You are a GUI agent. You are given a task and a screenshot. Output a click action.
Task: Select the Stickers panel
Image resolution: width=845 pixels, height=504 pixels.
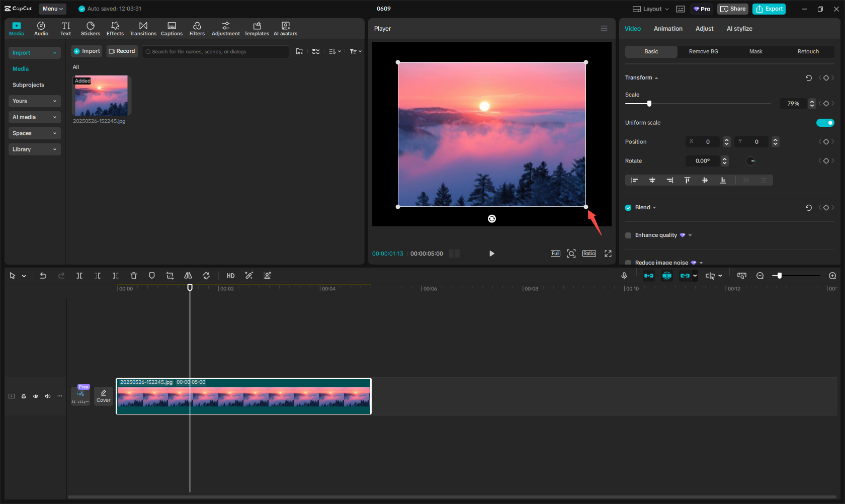coord(91,28)
